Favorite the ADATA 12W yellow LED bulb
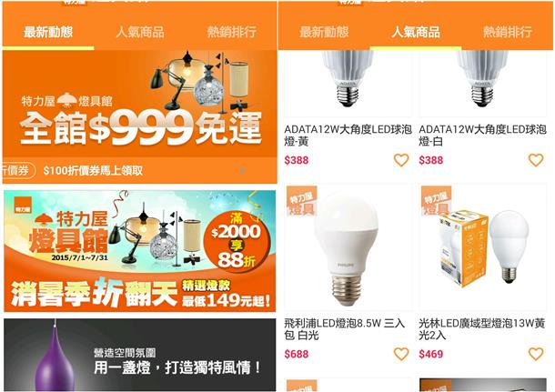The image size is (555, 392). click(401, 160)
